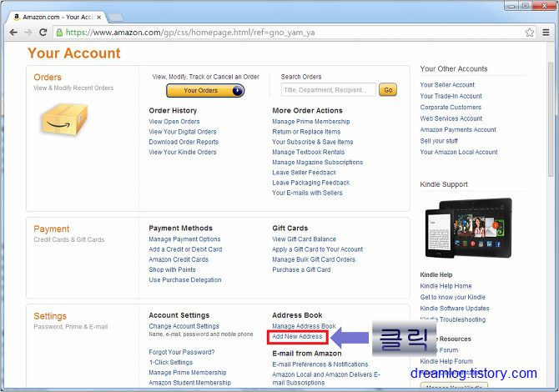Open Kindle Help Home link
This screenshot has height=392, width=559.
pos(446,286)
